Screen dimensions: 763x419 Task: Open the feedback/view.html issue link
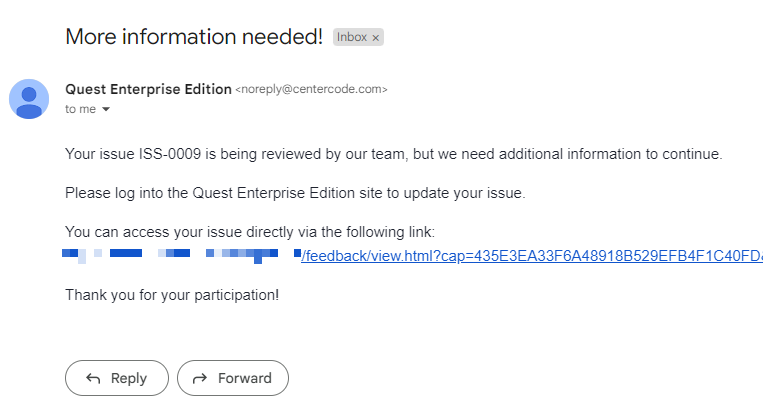point(532,255)
